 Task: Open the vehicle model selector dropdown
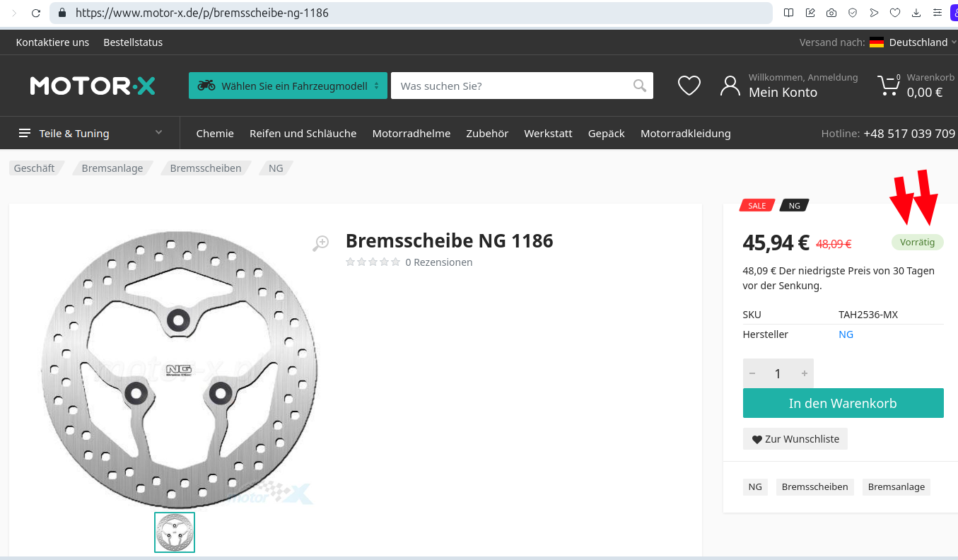pyautogui.click(x=288, y=86)
